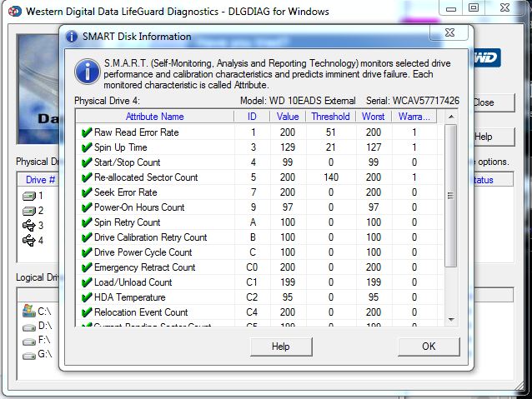This screenshot has height=399, width=532.
Task: Sort by Value column header
Action: (x=288, y=117)
